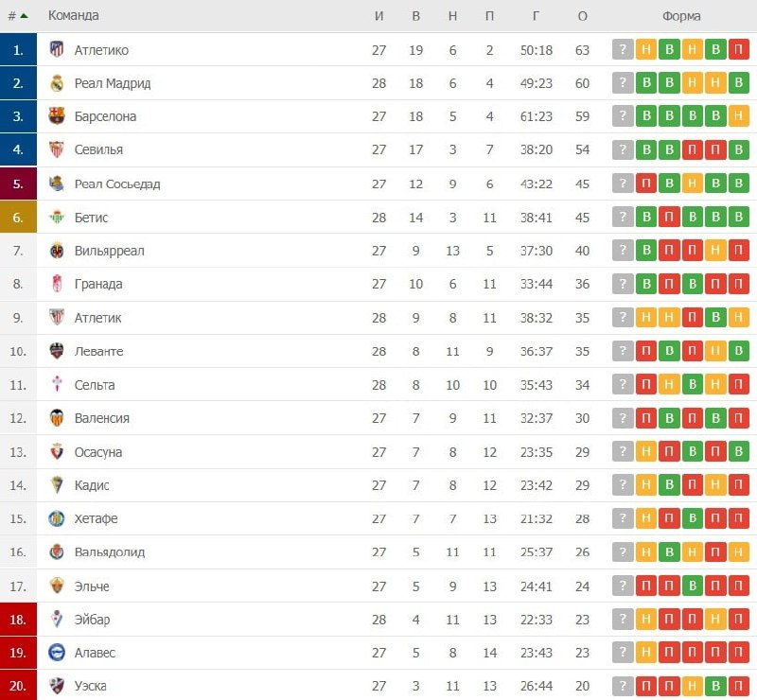Viewport: 757px width, 700px height.
Task: Open the Бетис team link
Action: [x=91, y=218]
